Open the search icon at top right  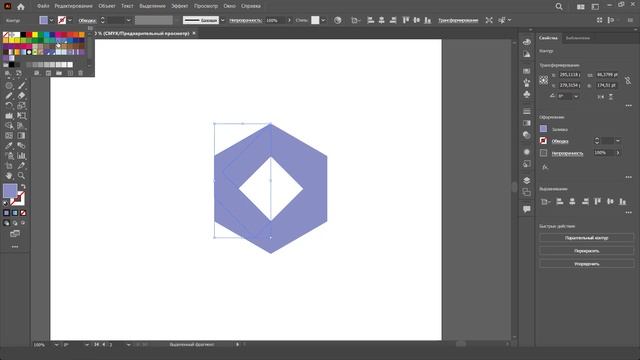click(559, 7)
